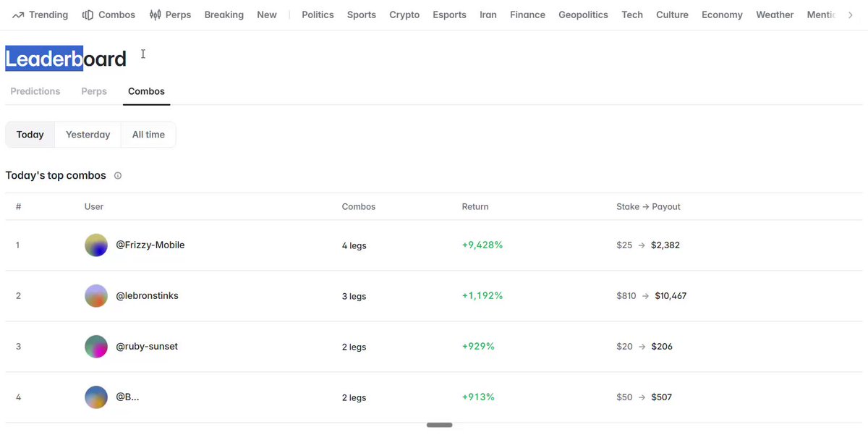This screenshot has height=435, width=868.
Task: Open the Combos category in top navigation
Action: pos(109,14)
